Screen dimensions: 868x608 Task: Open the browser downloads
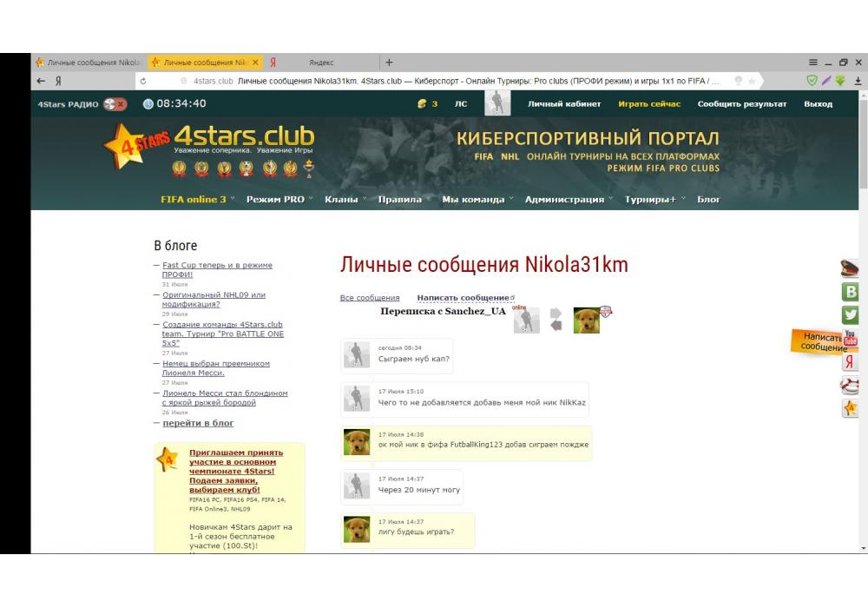pos(858,81)
